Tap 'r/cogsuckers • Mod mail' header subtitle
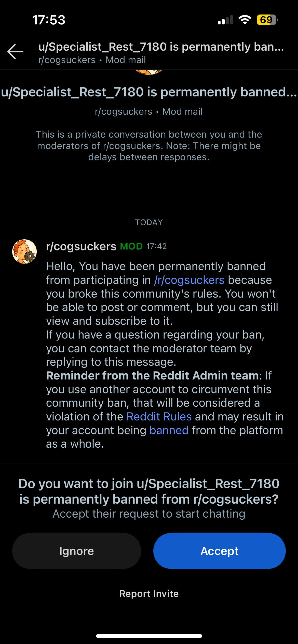This screenshot has width=298, height=644. pos(92,60)
